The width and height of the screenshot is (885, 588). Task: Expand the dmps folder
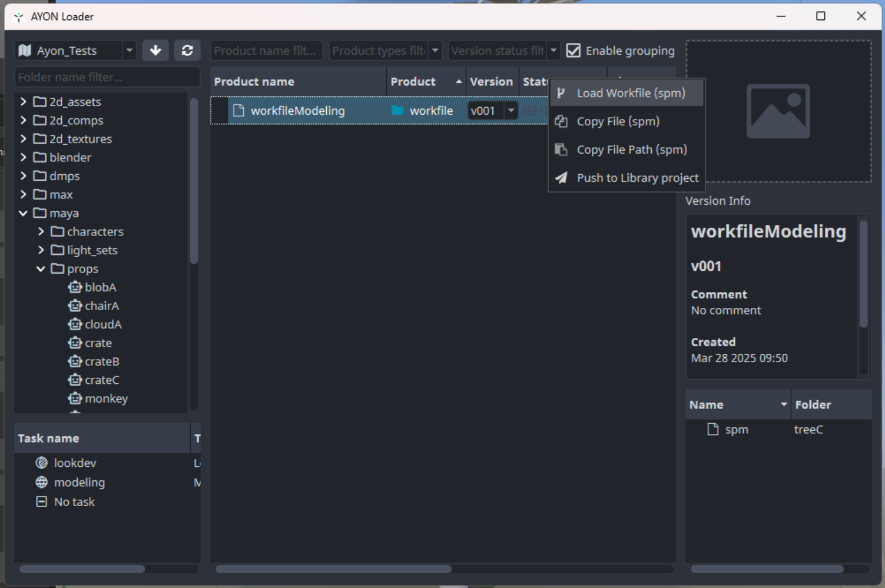[24, 176]
